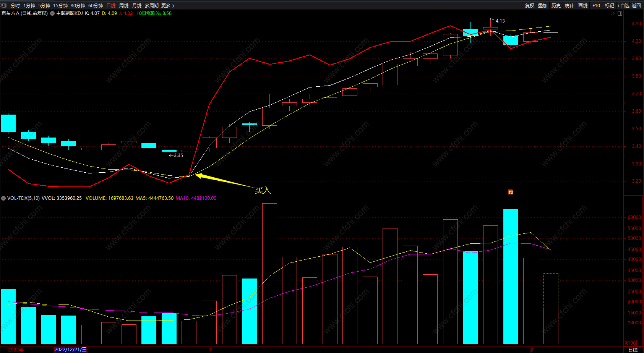Open VOL-TDX indicator dropdown arrow
This screenshot has width=644, height=353.
3,198
